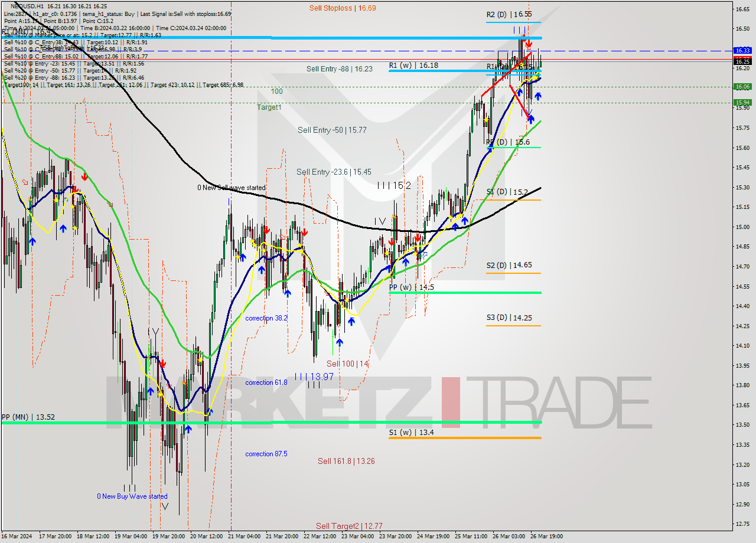Viewport: 756px width, 543px height.
Task: Click the 'S1 (w) | 13.4' label
Action: (x=411, y=432)
